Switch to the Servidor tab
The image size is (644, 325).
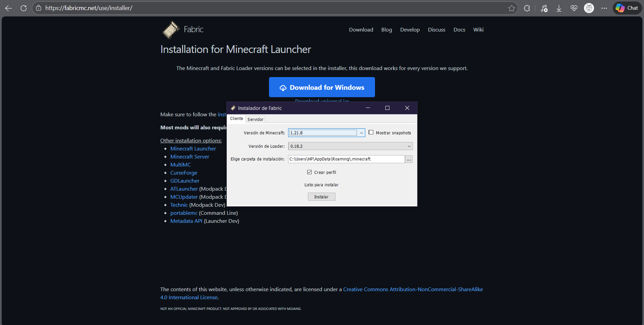click(x=255, y=120)
